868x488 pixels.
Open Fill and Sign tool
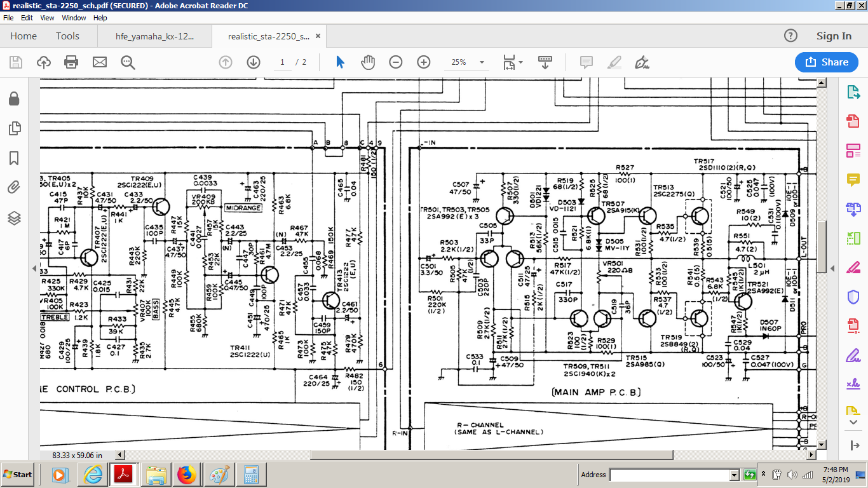pos(853,355)
